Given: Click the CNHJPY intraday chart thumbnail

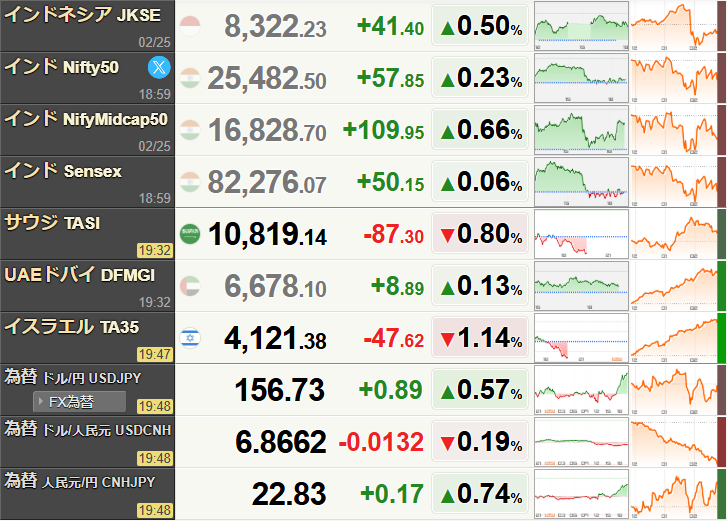Looking at the screenshot, I should 581,493.
